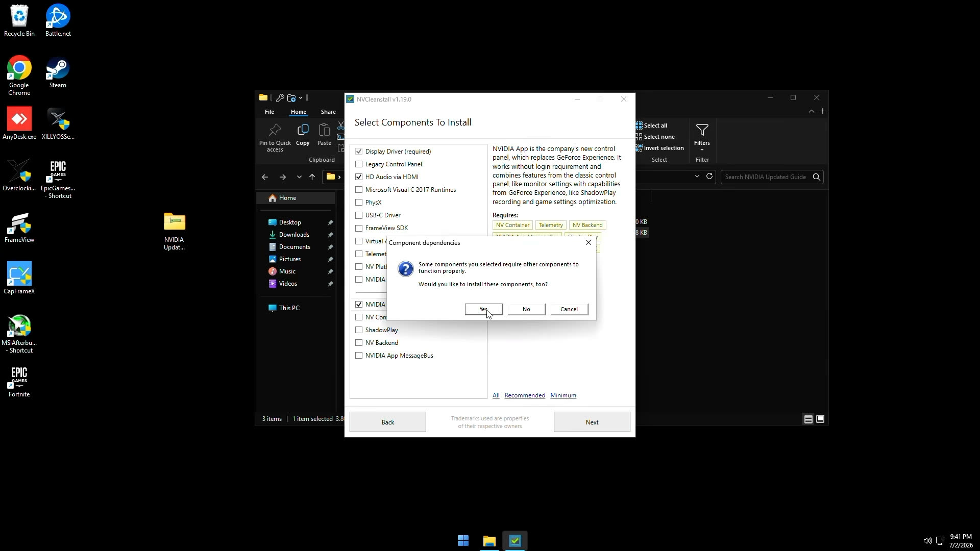Image resolution: width=980 pixels, height=551 pixels.
Task: Enable Legacy Control Panel checkbox
Action: (359, 164)
